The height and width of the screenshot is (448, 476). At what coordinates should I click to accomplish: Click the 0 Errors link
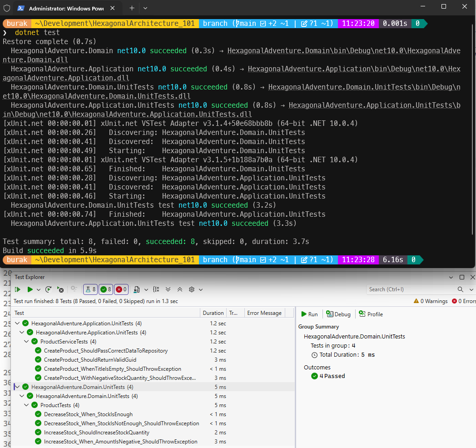click(463, 300)
